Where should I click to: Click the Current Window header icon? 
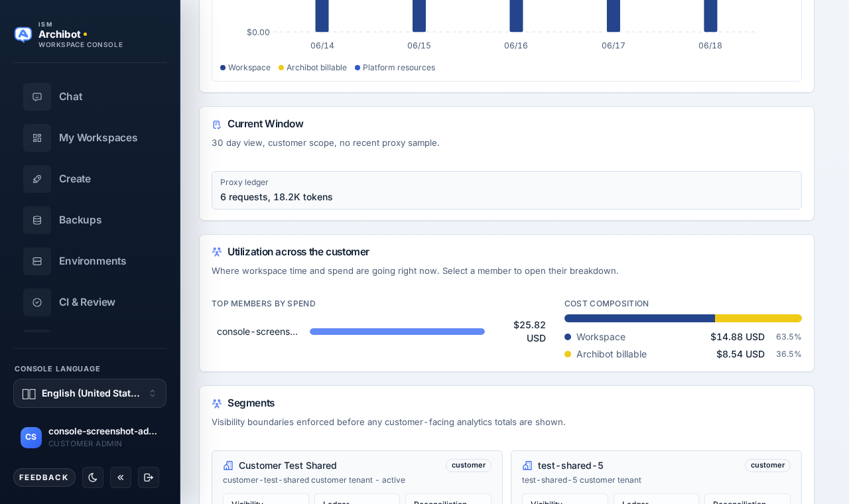click(216, 124)
